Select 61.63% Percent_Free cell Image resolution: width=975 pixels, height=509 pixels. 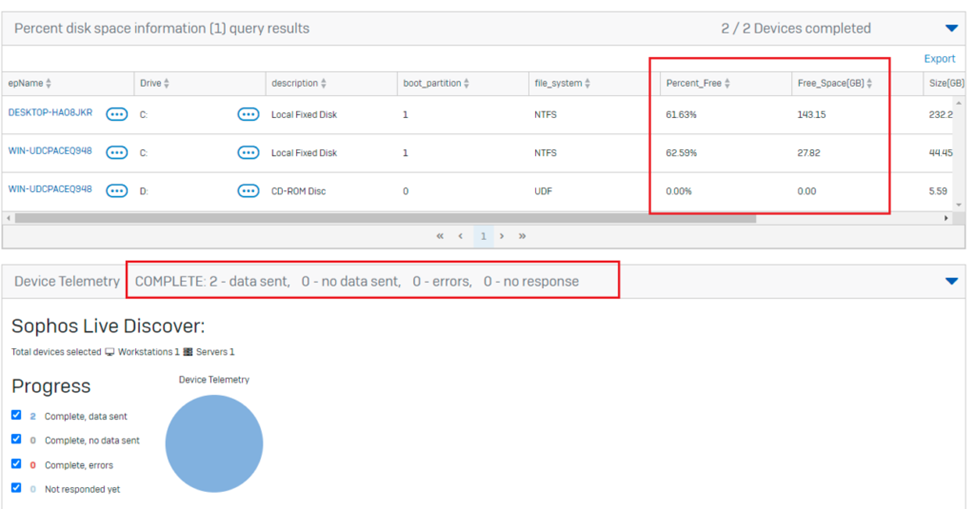pos(681,114)
